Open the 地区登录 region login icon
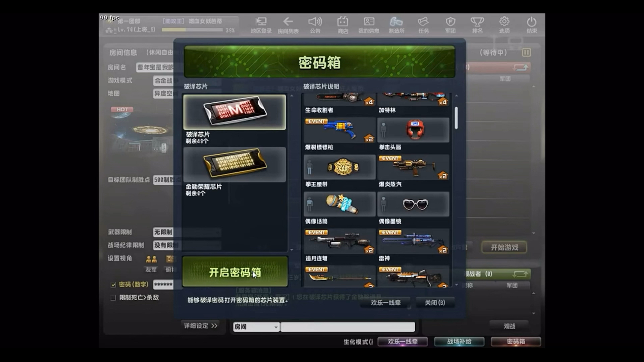The image size is (644, 362). [x=261, y=25]
